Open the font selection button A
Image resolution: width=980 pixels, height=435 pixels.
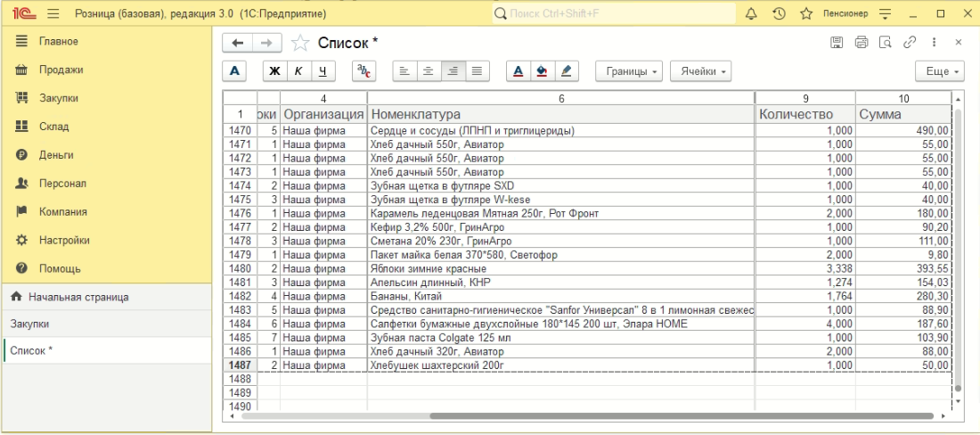coord(234,71)
